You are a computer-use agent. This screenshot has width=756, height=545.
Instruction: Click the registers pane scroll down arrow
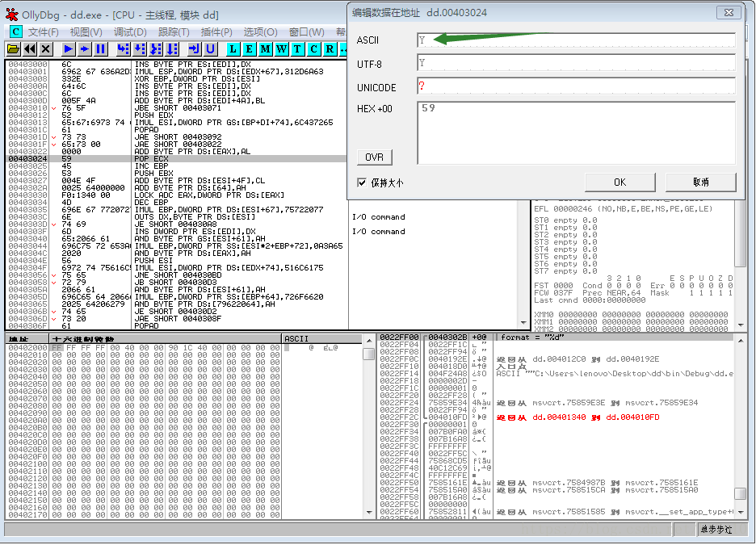pyautogui.click(x=741, y=325)
